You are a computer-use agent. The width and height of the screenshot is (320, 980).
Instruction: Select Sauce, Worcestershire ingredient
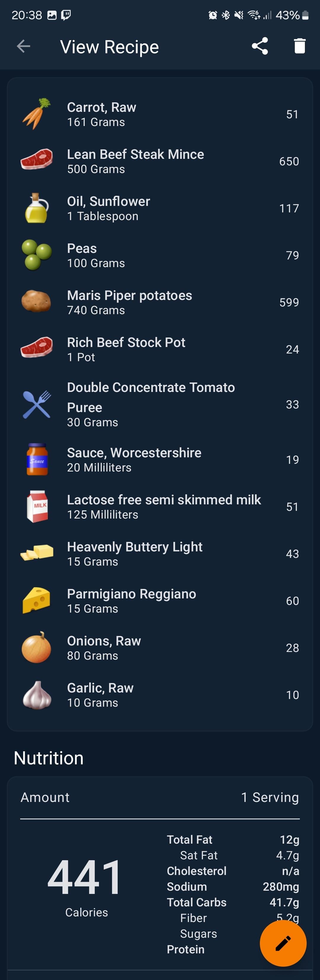tap(160, 460)
